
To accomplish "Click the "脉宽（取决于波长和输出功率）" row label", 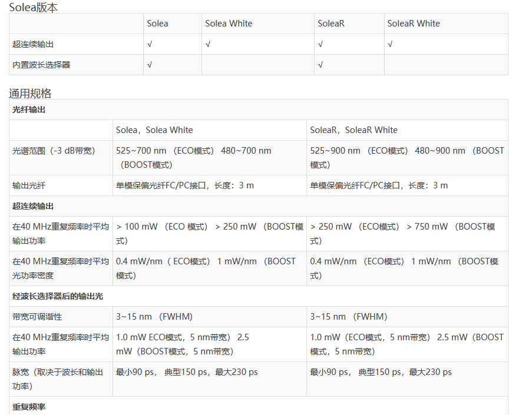I will coord(58,379).
